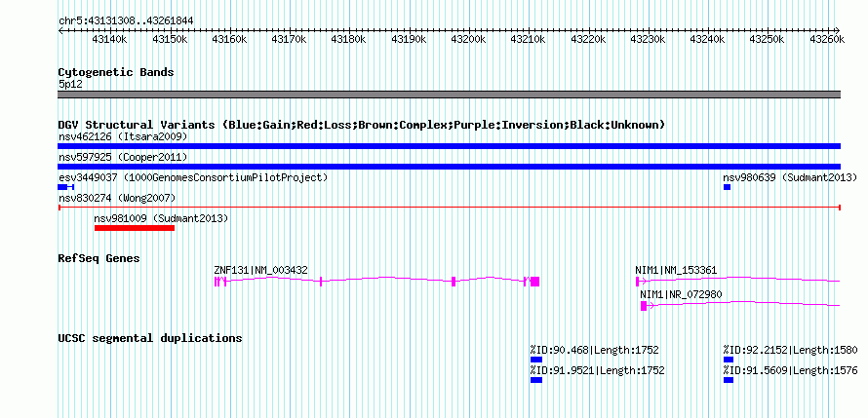Viewport: 868px width, 418px height.
Task: Open the ZNF131|NM_003432 gene label
Action: tap(260, 270)
